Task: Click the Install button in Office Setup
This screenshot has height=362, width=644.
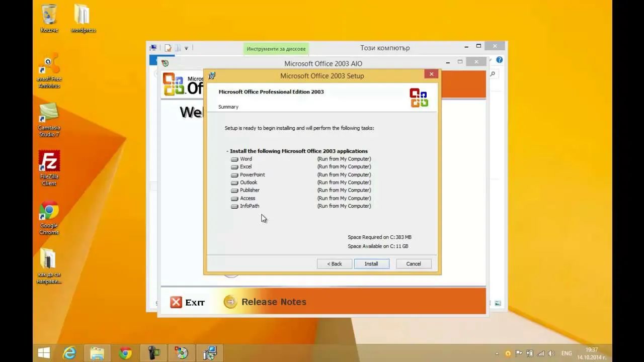Action: 371,264
